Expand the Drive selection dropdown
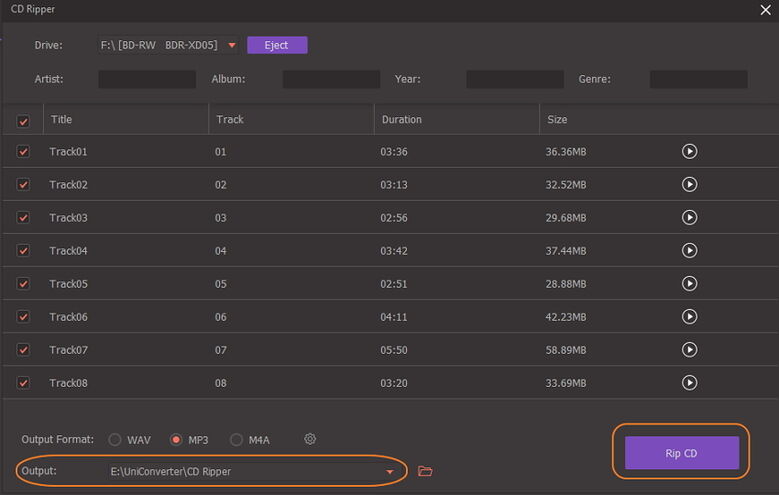 tap(232, 45)
